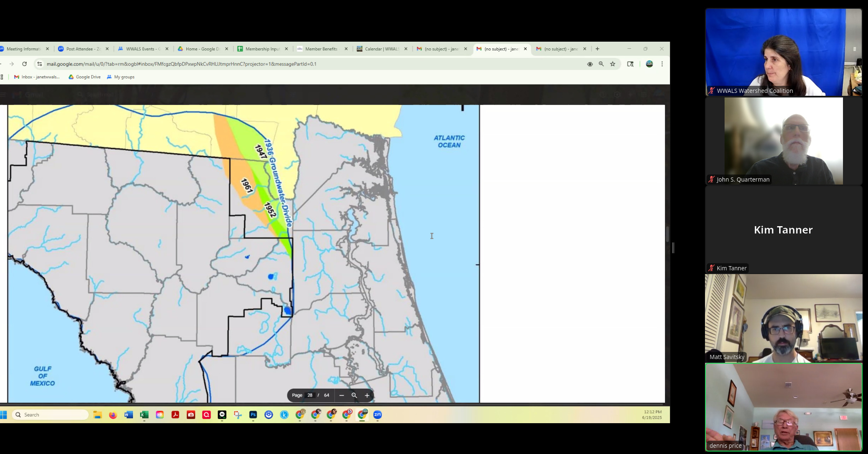Image resolution: width=868 pixels, height=454 pixels.
Task: Select the John S. Quarterman video tile
Action: pyautogui.click(x=783, y=141)
